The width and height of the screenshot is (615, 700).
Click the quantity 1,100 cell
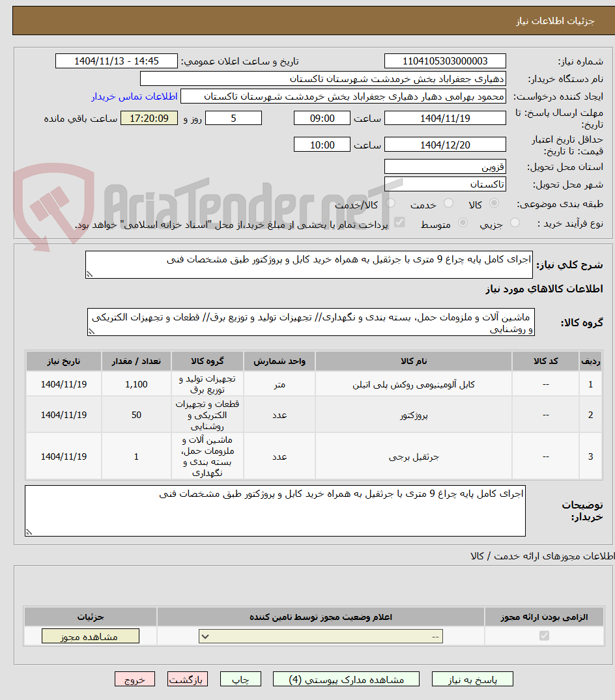pos(136,384)
